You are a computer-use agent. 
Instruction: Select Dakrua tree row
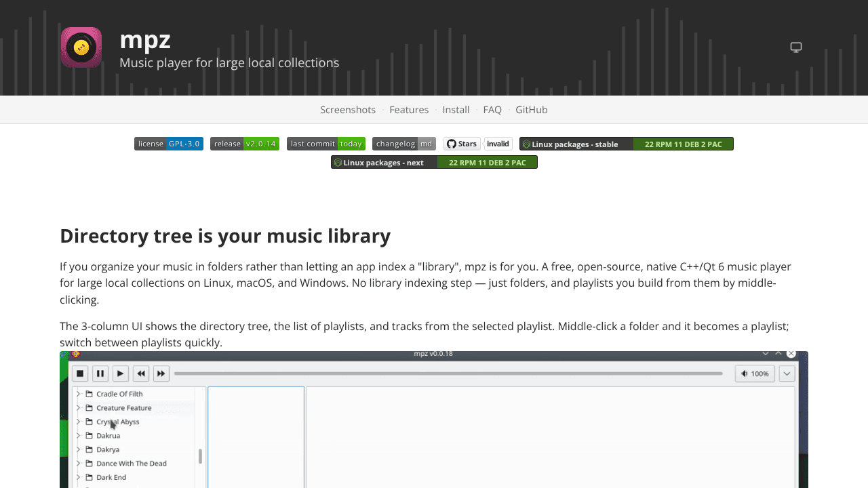[134, 436]
